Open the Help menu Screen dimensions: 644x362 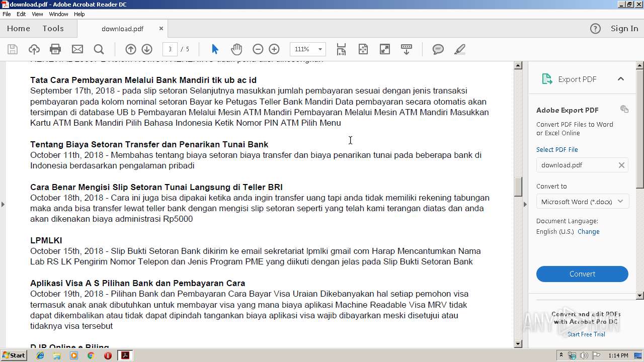click(79, 14)
